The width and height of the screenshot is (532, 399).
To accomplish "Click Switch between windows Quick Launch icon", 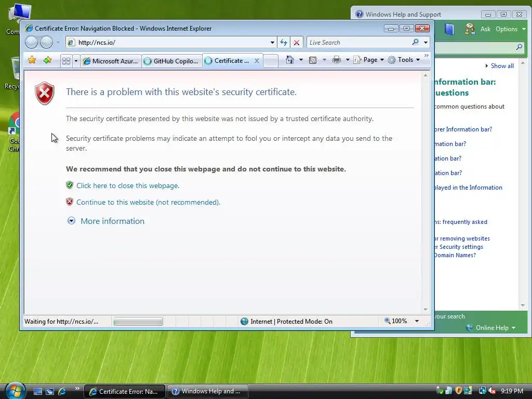I will pyautogui.click(x=50, y=392).
